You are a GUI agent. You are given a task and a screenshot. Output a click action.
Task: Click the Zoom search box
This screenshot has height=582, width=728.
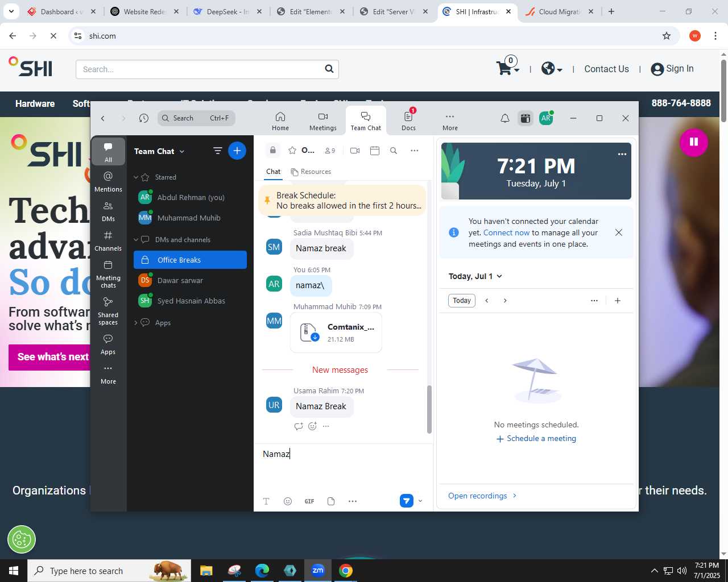tap(196, 118)
